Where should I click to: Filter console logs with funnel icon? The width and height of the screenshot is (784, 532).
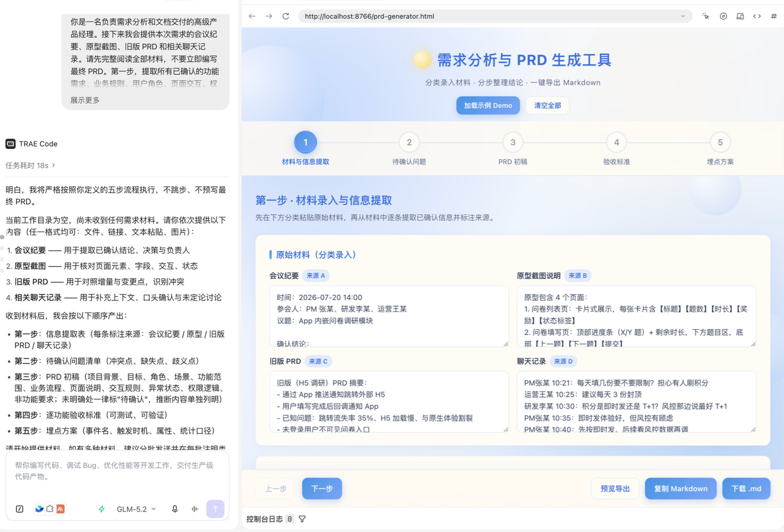[x=302, y=519]
